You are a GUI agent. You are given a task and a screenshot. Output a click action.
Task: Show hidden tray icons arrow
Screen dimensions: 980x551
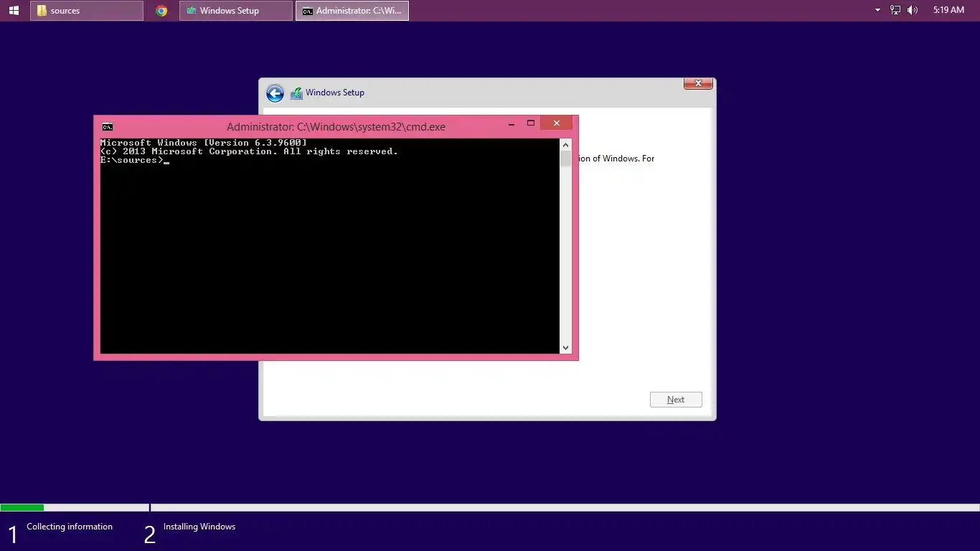[x=877, y=11]
